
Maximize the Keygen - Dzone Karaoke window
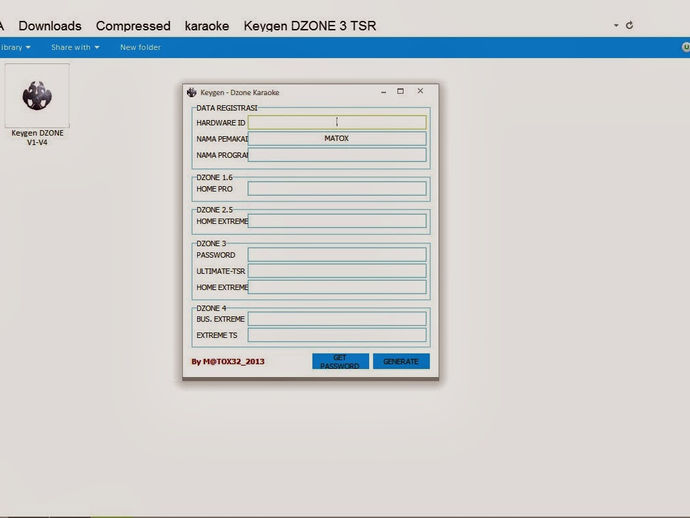tap(400, 91)
